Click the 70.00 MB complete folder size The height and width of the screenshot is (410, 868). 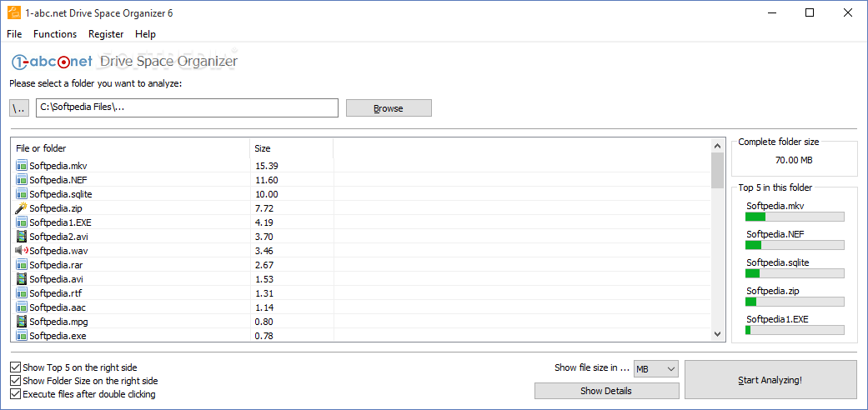(x=794, y=160)
